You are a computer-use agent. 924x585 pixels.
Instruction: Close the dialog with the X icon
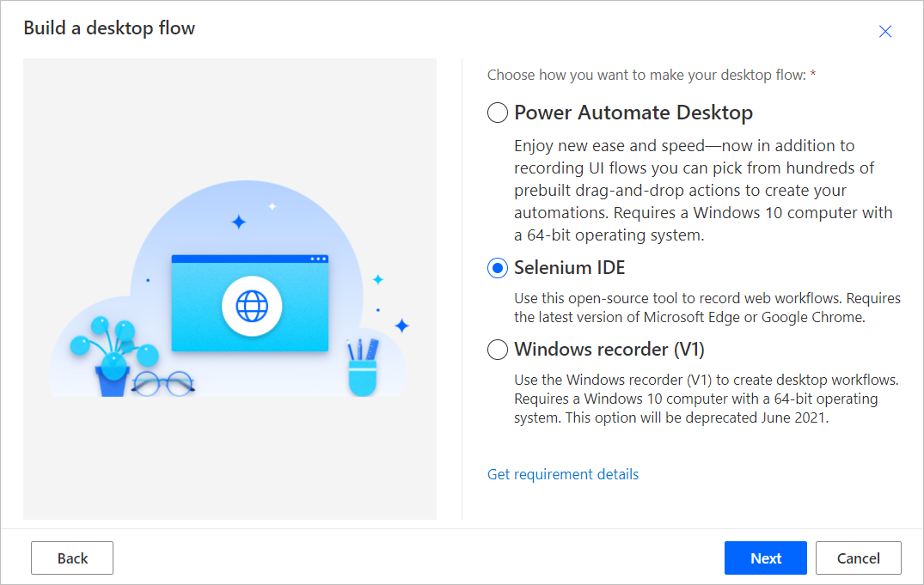point(885,31)
